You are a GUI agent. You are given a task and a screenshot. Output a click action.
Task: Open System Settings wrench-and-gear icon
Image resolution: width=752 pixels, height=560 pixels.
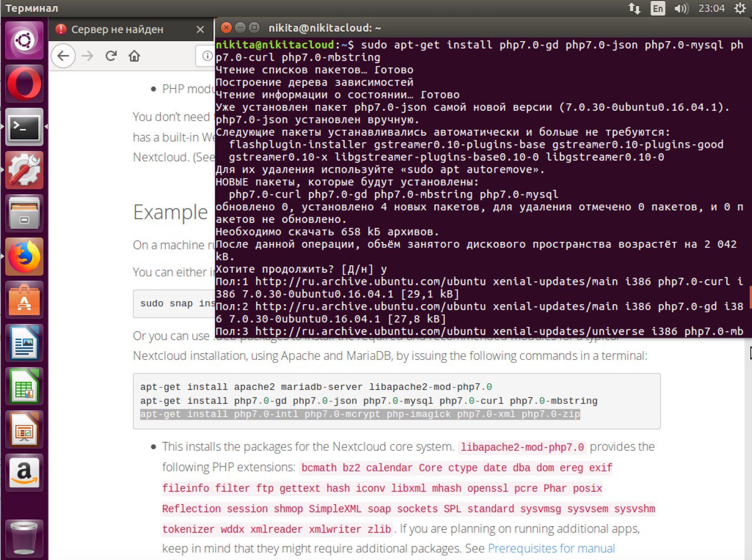point(24,170)
